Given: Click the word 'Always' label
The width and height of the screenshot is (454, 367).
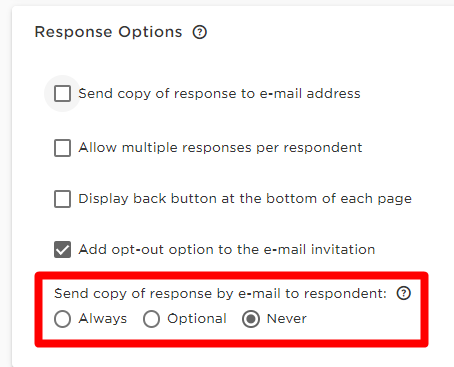Looking at the screenshot, I should (x=103, y=319).
